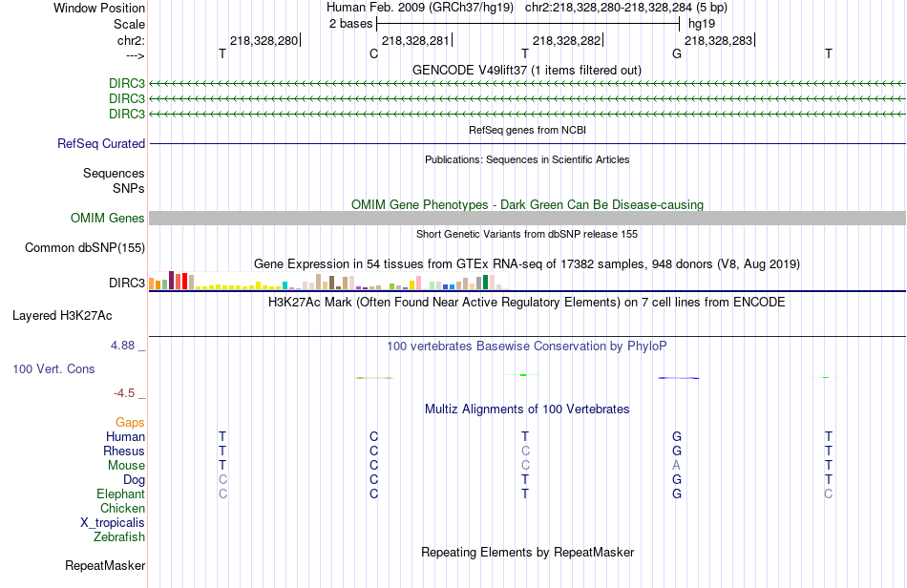Click the OMIM Genes track label

(x=107, y=218)
